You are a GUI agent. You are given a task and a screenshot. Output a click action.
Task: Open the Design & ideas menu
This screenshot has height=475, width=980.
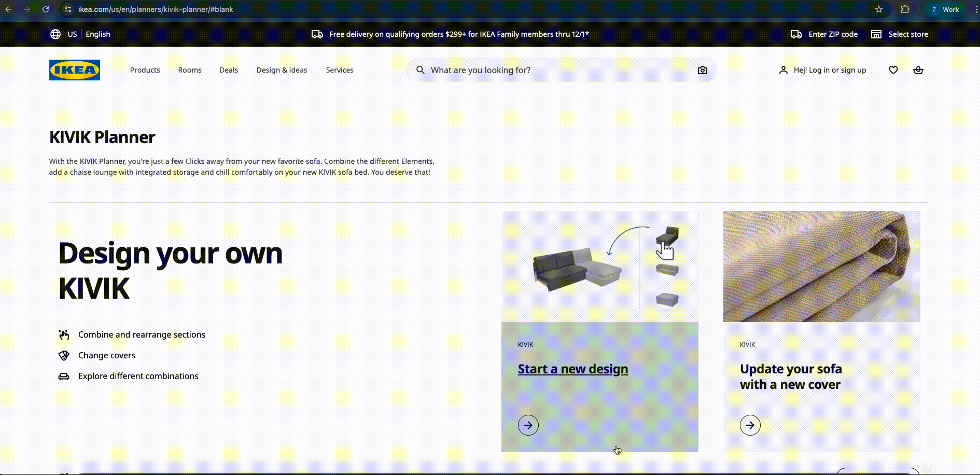(282, 70)
